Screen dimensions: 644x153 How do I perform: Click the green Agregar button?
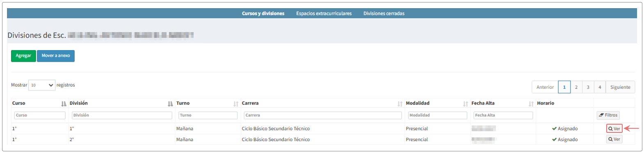[23, 56]
